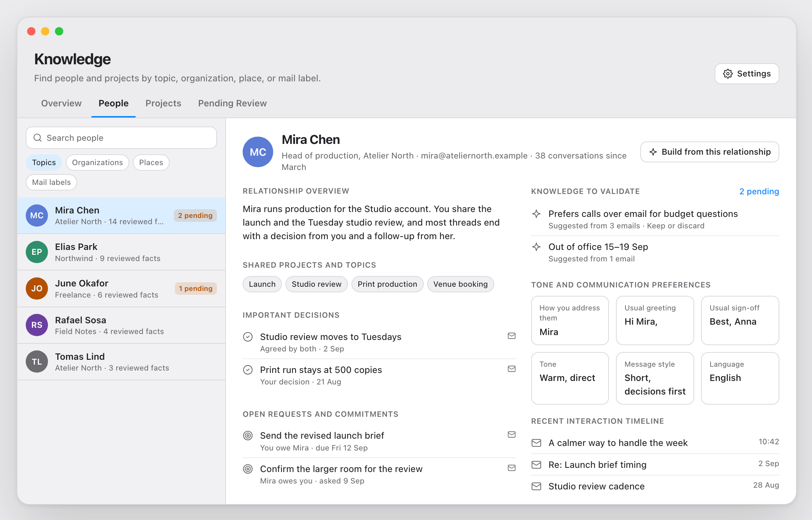The image size is (812, 520).
Task: Select the Launch topic chip
Action: [x=262, y=284]
